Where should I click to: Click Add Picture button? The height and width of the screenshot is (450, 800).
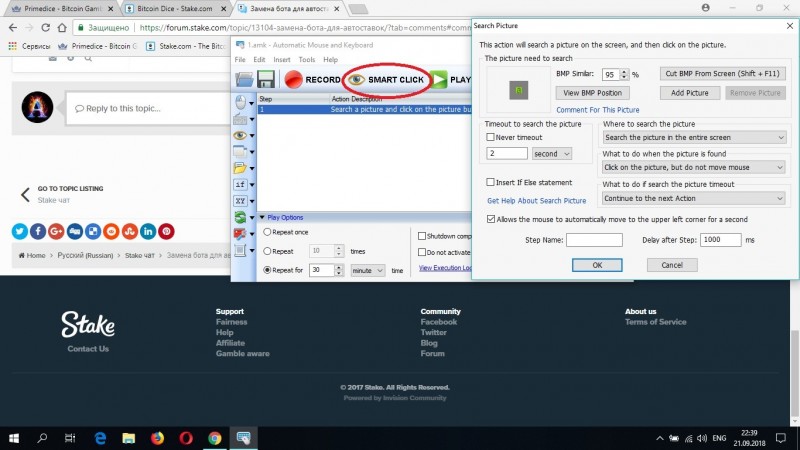coord(689,93)
